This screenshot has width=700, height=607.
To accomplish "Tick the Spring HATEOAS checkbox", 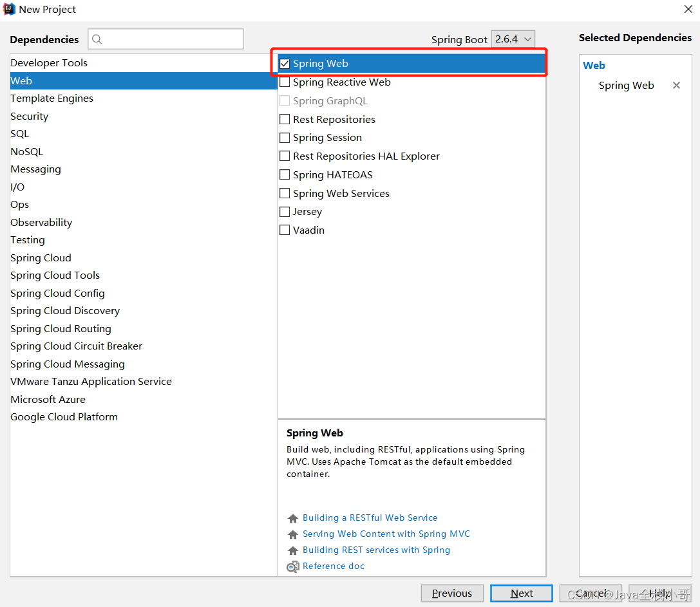I will point(285,174).
